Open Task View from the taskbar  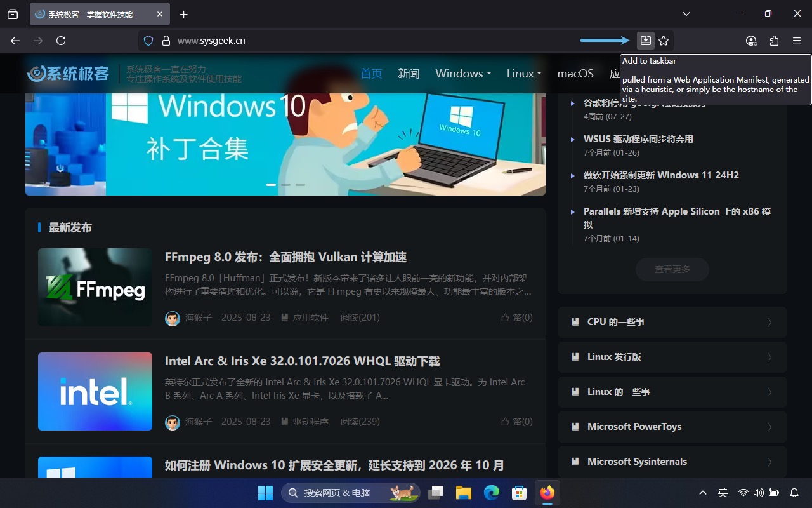(436, 493)
